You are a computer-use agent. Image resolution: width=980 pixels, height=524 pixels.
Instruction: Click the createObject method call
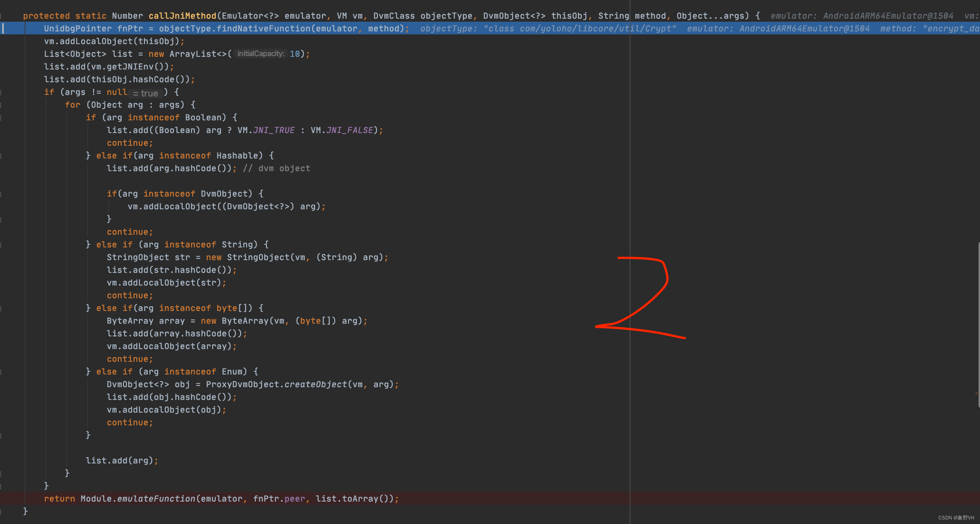[x=316, y=384]
